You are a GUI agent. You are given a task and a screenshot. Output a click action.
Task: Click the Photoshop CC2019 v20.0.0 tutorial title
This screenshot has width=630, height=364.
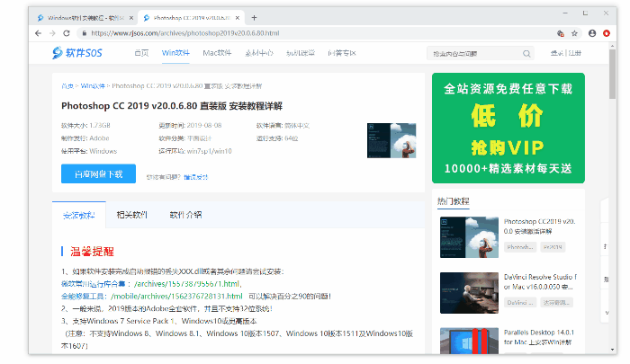click(x=540, y=226)
